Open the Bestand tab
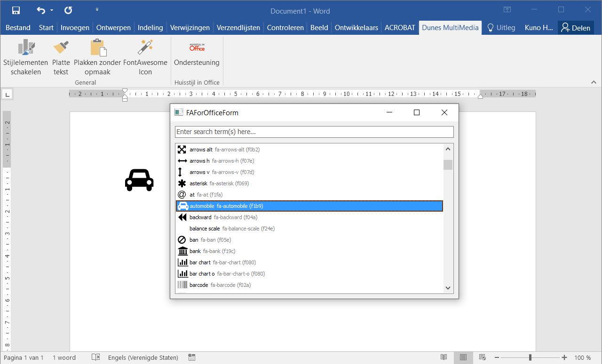Image resolution: width=602 pixels, height=364 pixels. point(18,28)
